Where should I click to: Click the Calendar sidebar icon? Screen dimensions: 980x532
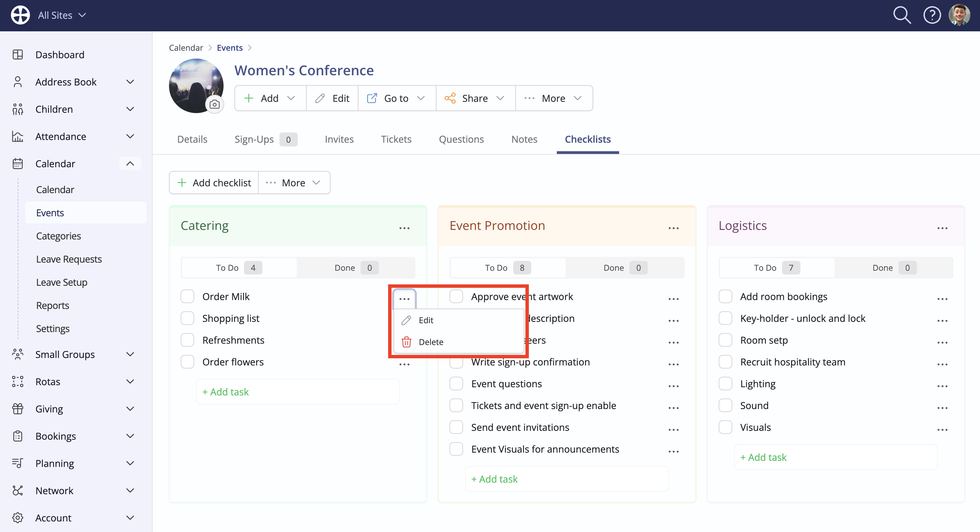tap(17, 163)
